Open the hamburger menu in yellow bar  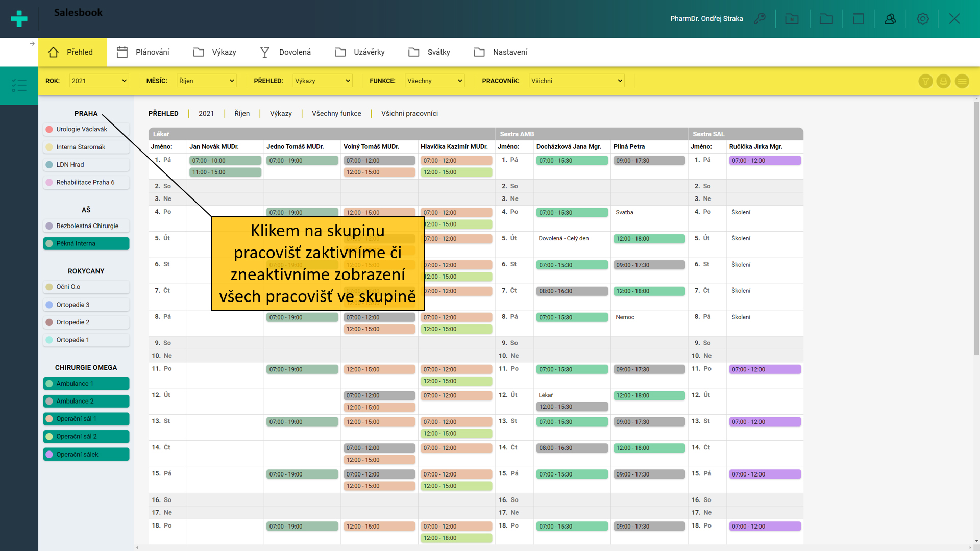[x=962, y=81]
